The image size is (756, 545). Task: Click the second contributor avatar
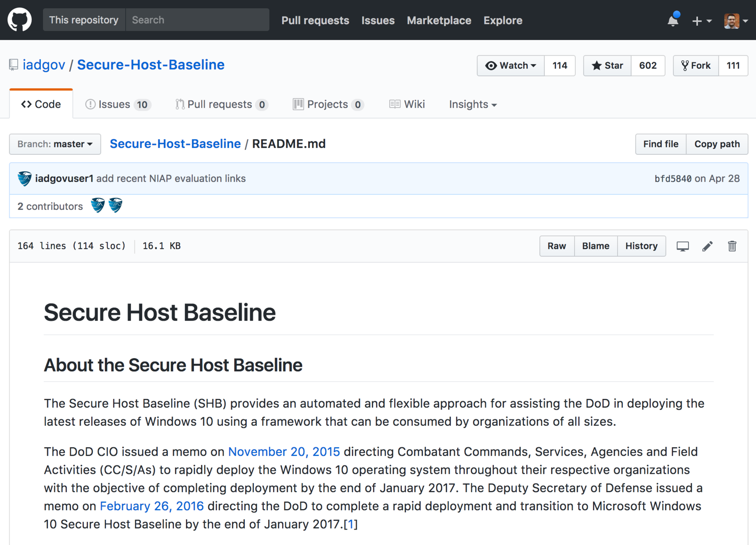pos(116,205)
